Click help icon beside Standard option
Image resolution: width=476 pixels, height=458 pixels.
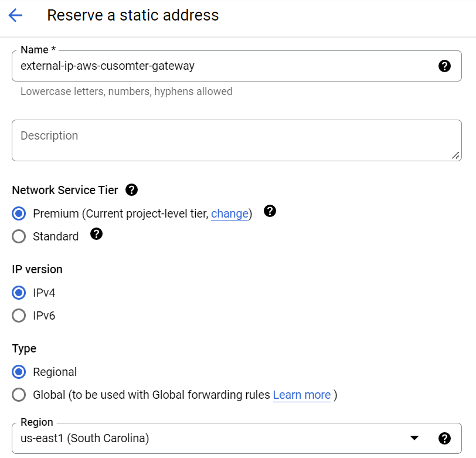click(97, 234)
